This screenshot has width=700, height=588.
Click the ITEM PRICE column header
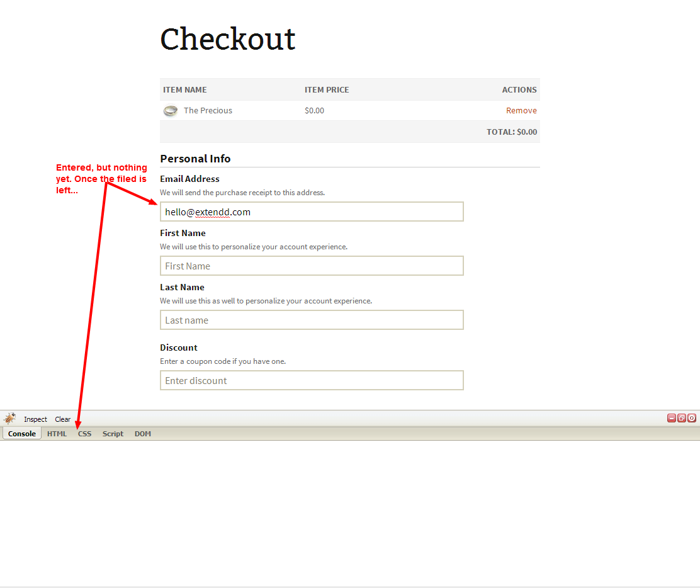click(327, 90)
